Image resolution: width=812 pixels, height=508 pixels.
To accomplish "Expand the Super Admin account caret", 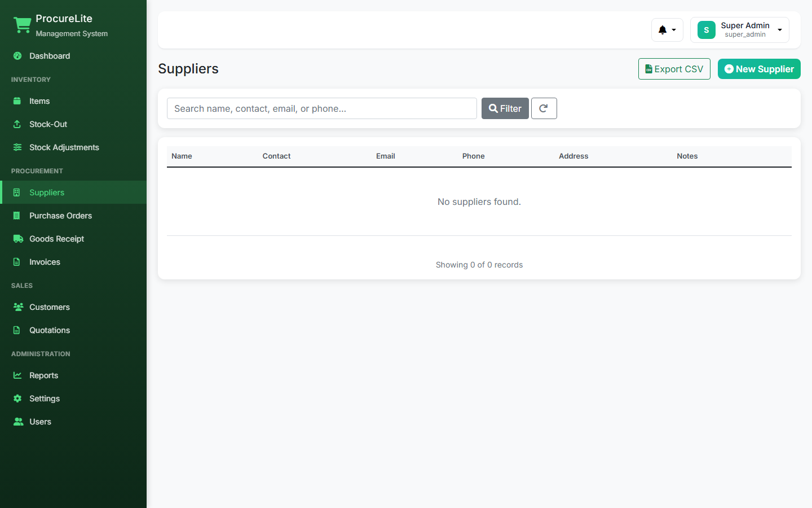I will coord(780,30).
